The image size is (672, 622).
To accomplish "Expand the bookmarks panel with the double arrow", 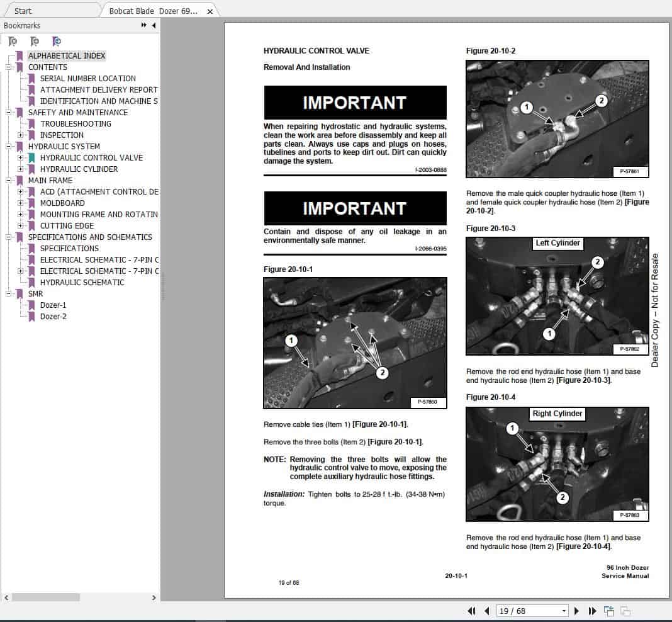I will (x=143, y=25).
